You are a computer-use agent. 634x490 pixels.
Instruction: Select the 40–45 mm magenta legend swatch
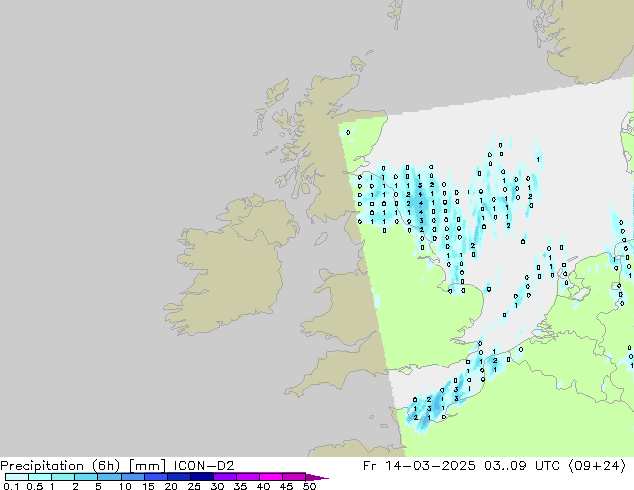tap(271, 477)
